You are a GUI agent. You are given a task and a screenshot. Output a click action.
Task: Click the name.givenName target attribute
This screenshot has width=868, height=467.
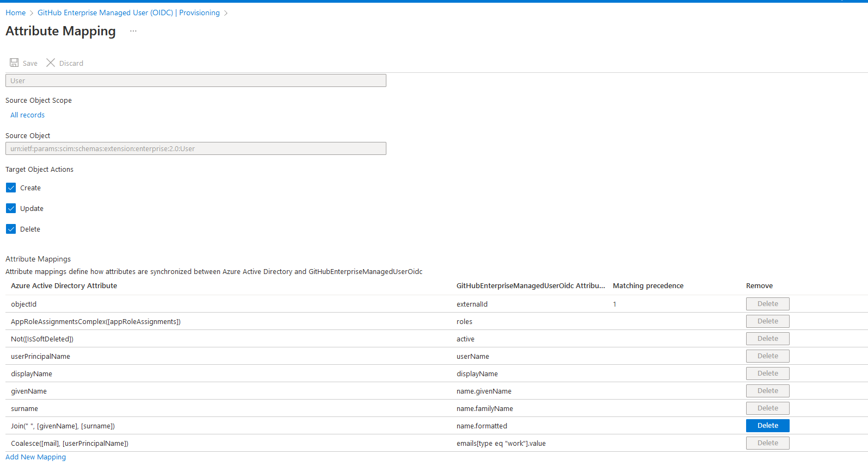[484, 391]
